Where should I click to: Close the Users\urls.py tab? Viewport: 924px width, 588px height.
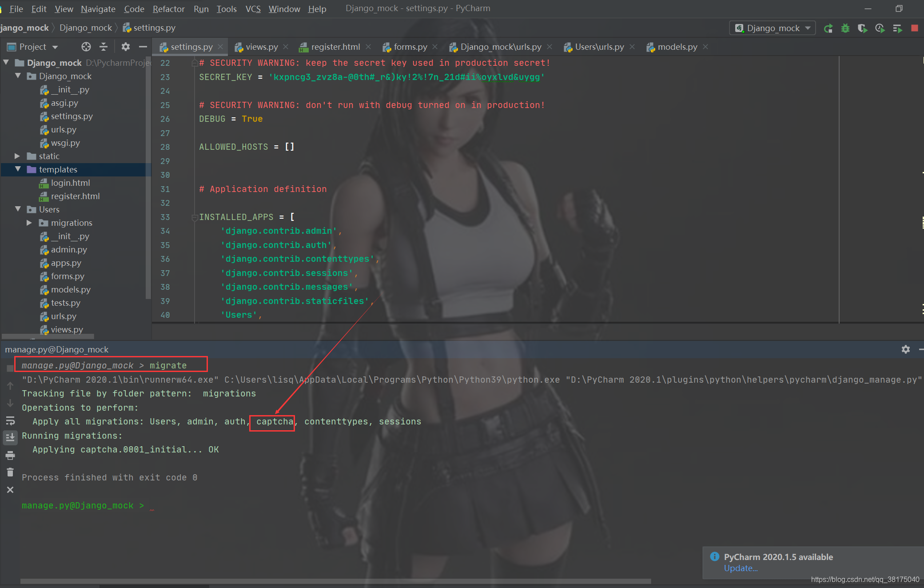(632, 47)
